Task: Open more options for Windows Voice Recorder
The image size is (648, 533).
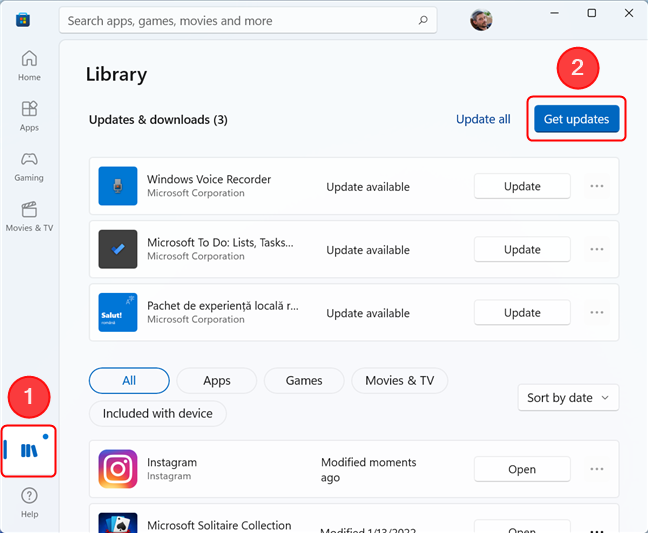Action: coord(597,186)
